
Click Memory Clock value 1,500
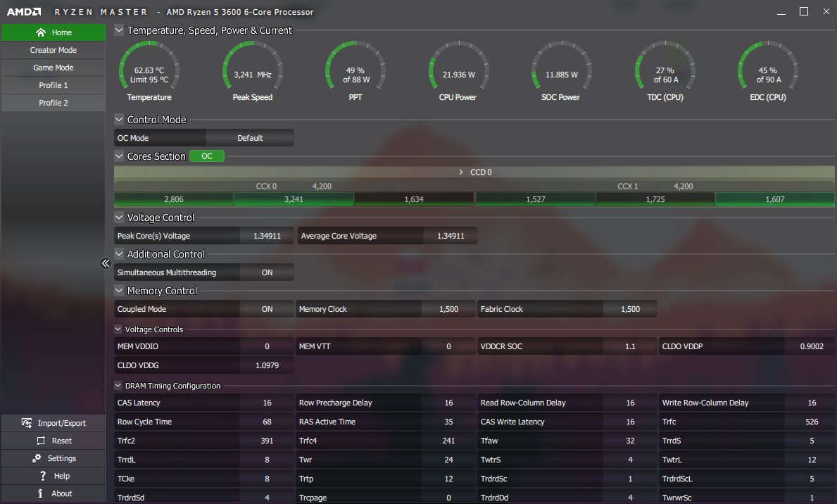point(448,309)
